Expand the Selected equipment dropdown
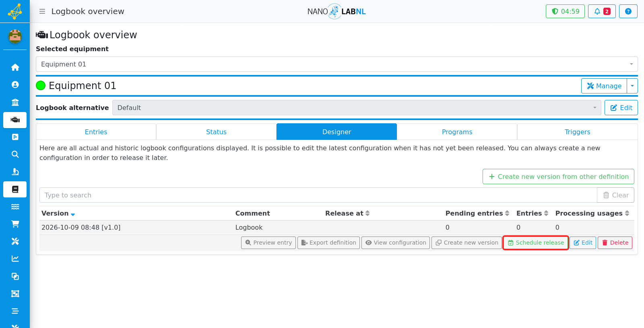This screenshot has height=328, width=644. [x=336, y=64]
